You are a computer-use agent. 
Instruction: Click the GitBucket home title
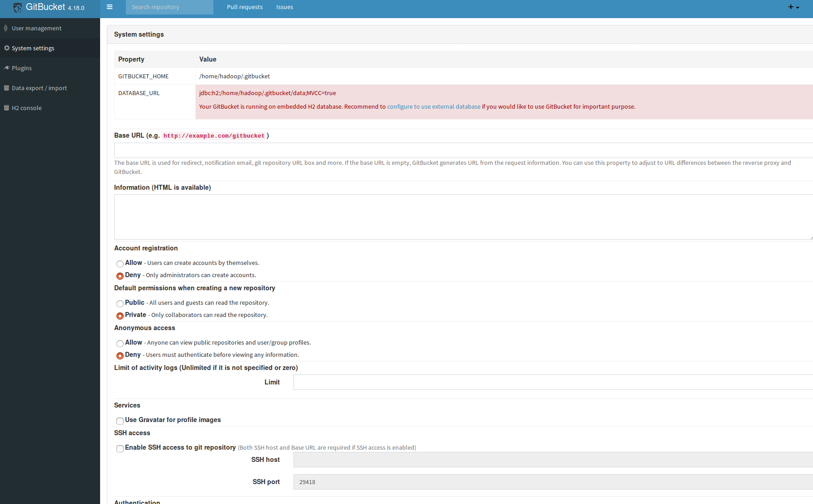pyautogui.click(x=45, y=7)
